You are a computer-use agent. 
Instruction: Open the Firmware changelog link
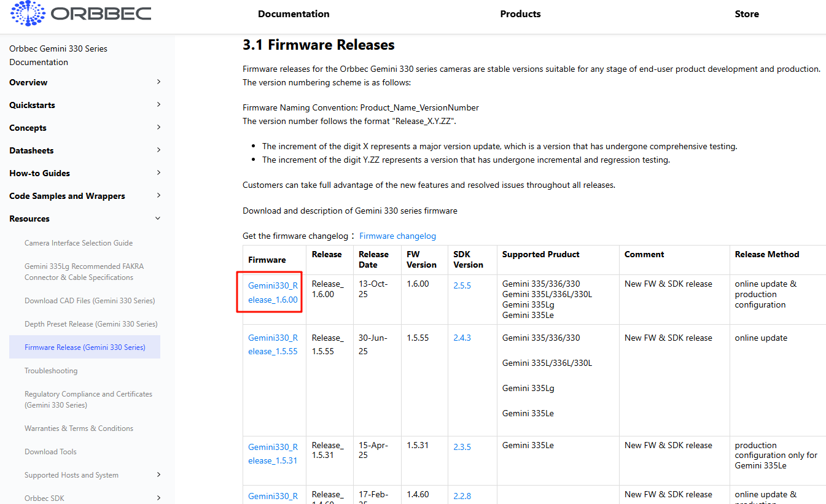pos(397,236)
